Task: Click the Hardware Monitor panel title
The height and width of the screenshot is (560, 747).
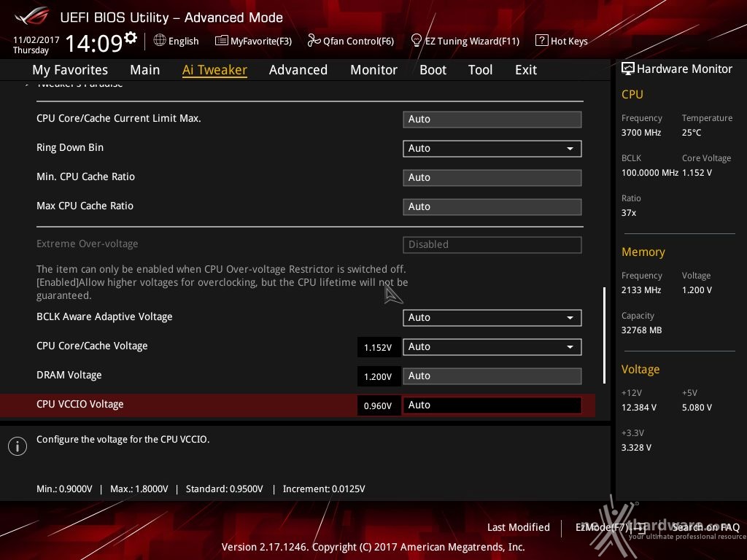Action: (x=684, y=69)
